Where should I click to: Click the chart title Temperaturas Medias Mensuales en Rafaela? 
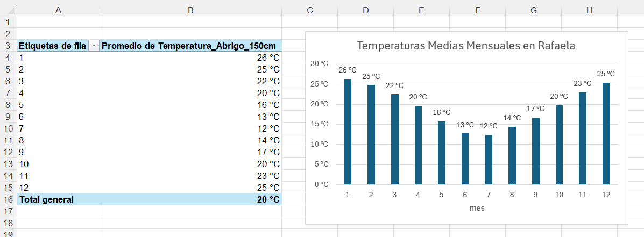pos(466,46)
